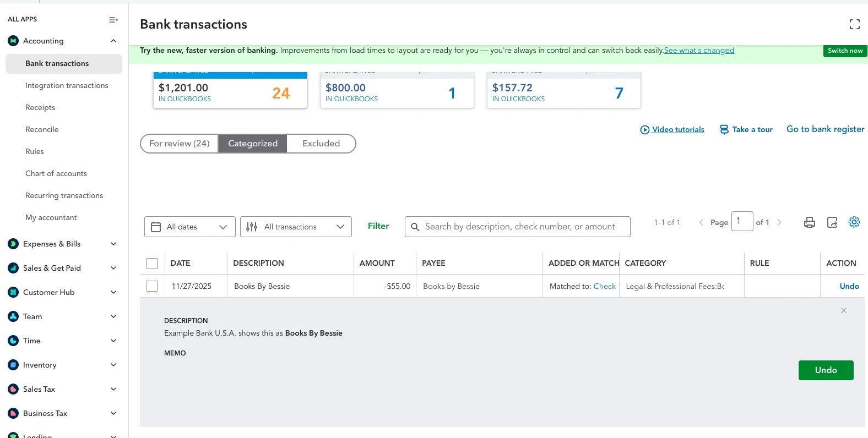Go to the next page arrow
This screenshot has width=868, height=438.
coord(779,222)
